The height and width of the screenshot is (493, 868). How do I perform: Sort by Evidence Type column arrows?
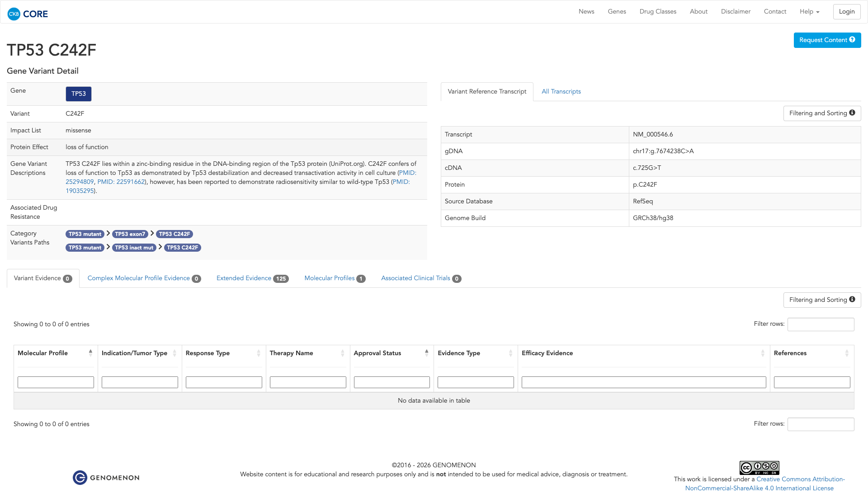(x=510, y=353)
